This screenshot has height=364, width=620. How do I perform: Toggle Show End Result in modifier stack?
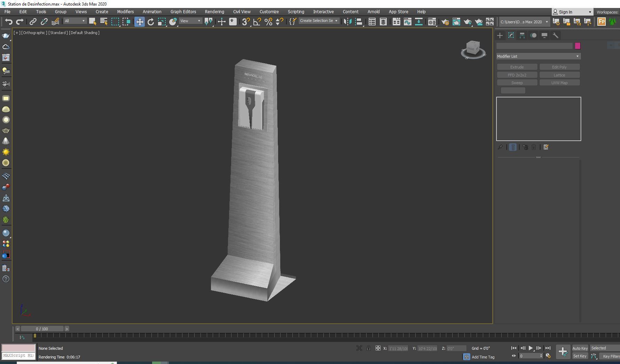513,147
